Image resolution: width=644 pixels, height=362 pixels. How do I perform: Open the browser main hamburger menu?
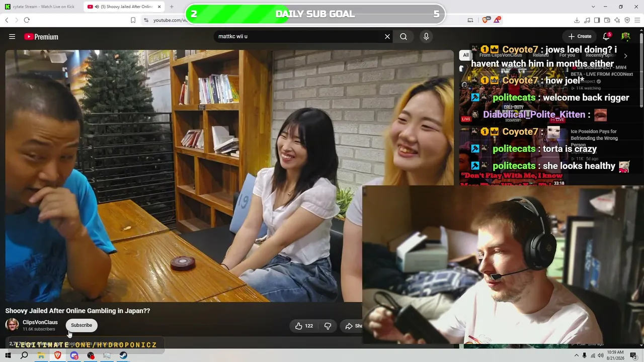tap(637, 20)
